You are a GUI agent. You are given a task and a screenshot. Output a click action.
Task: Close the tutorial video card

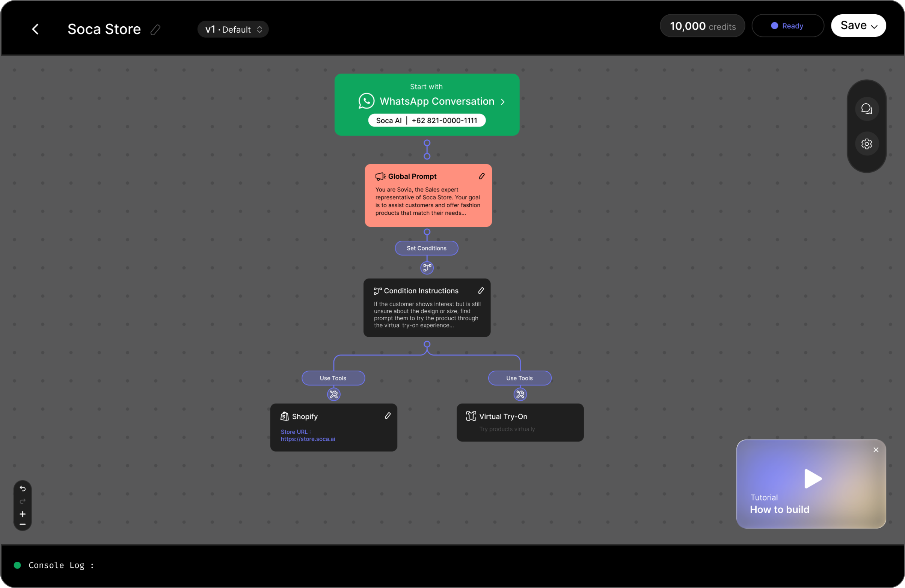coord(876,450)
